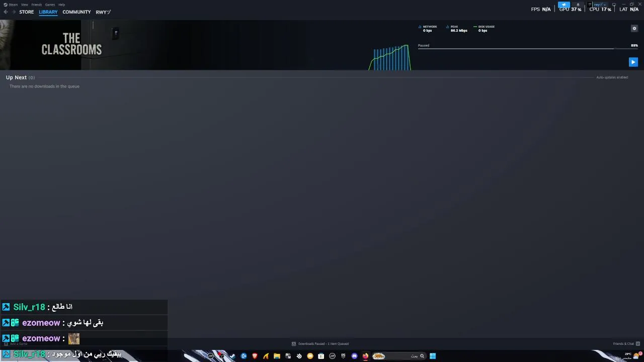Open File Explorer from the taskbar
The height and width of the screenshot is (362, 644).
click(x=277, y=356)
